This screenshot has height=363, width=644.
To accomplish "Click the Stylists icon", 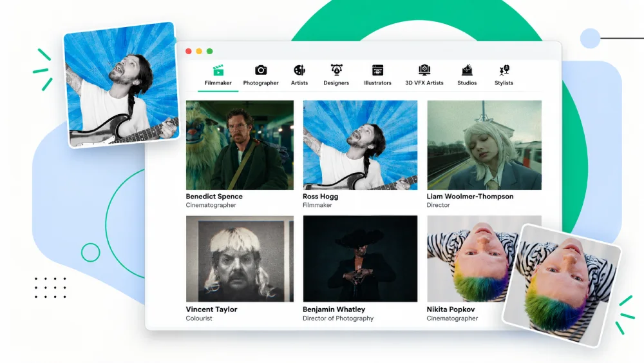I will pos(504,70).
